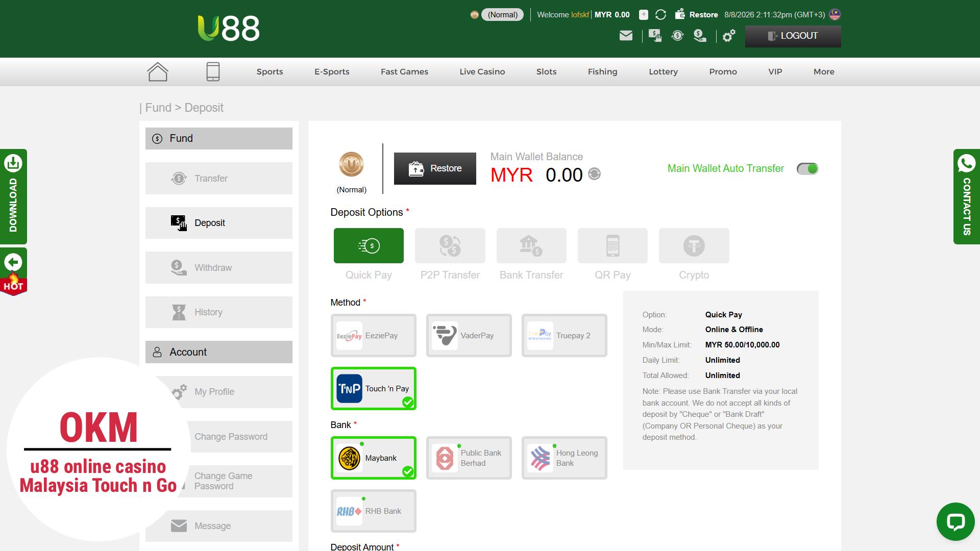The height and width of the screenshot is (551, 980).
Task: Open the Slots menu
Action: click(546, 72)
